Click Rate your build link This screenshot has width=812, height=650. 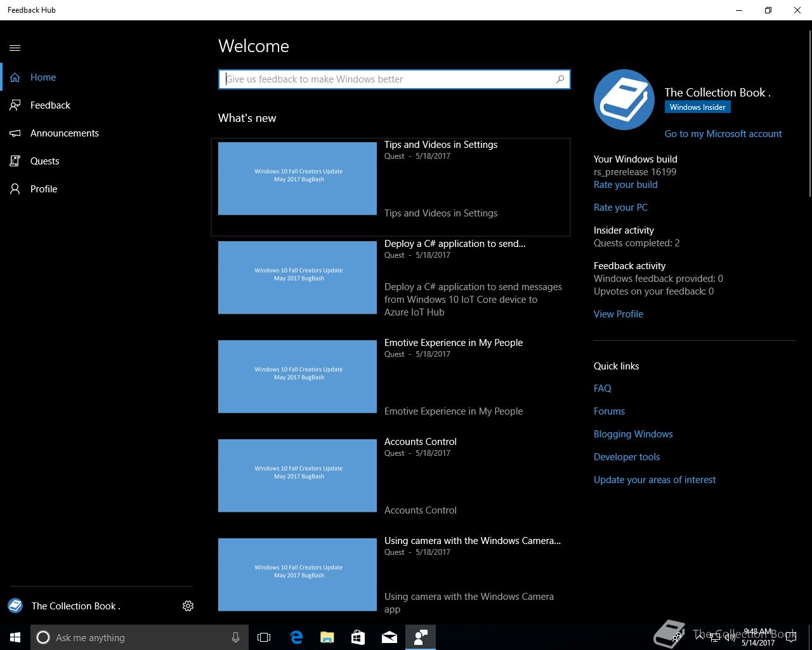(625, 185)
